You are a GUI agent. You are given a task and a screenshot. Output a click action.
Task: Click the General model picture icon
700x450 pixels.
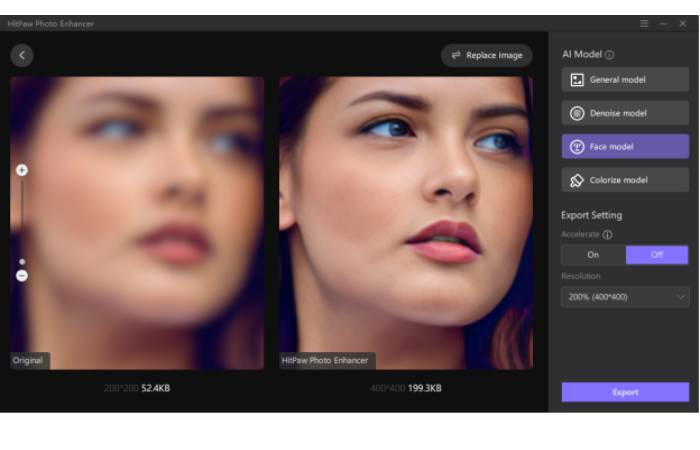pos(577,80)
